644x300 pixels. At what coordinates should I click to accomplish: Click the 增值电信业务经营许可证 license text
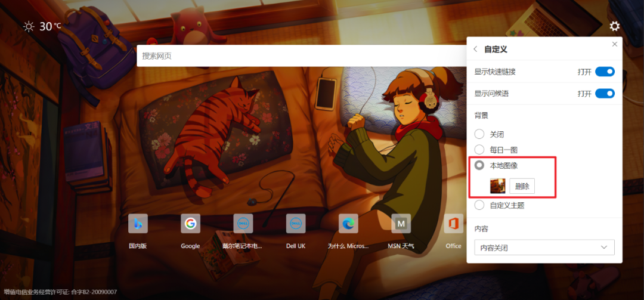pyautogui.click(x=61, y=292)
